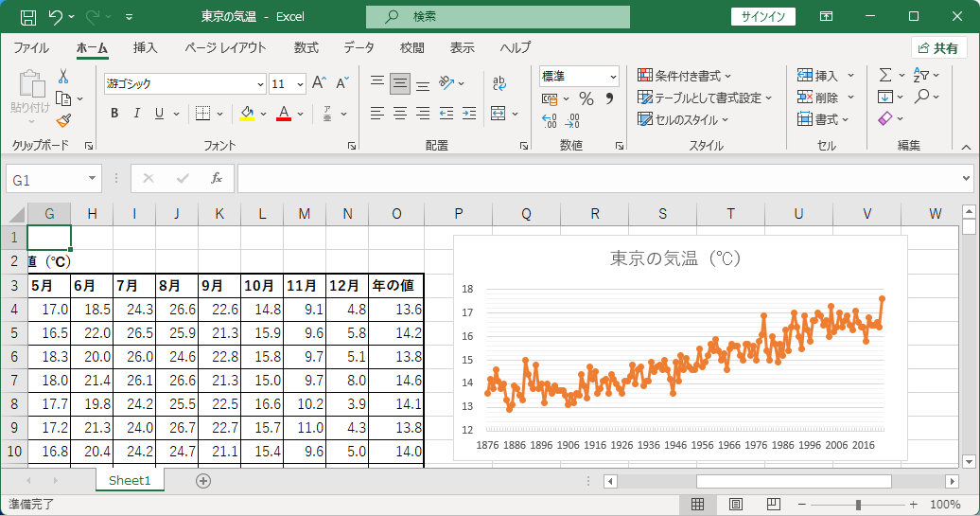Apply percent style
Screen dimensions: 980x516
(586, 98)
